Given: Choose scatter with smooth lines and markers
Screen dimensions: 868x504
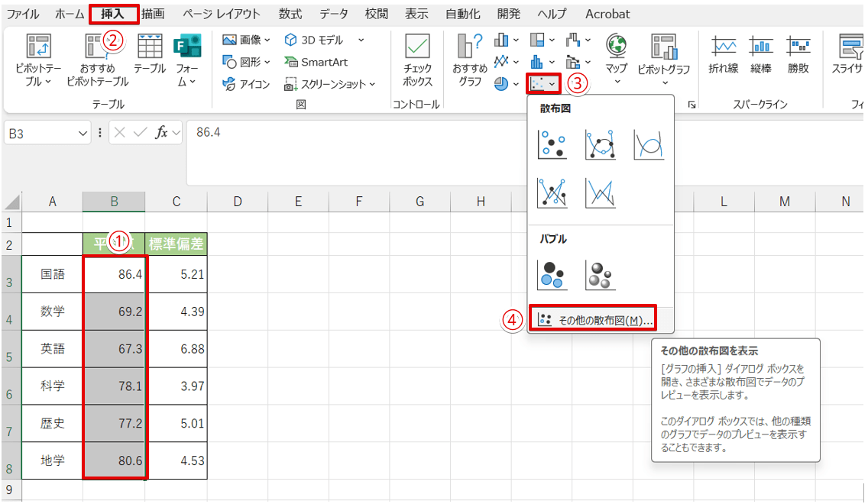Looking at the screenshot, I should point(600,144).
